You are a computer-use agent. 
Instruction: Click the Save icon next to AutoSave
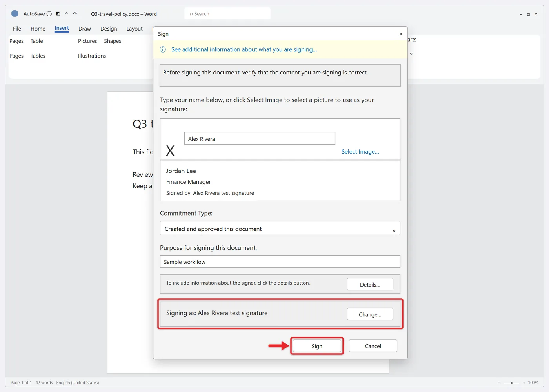point(58,14)
